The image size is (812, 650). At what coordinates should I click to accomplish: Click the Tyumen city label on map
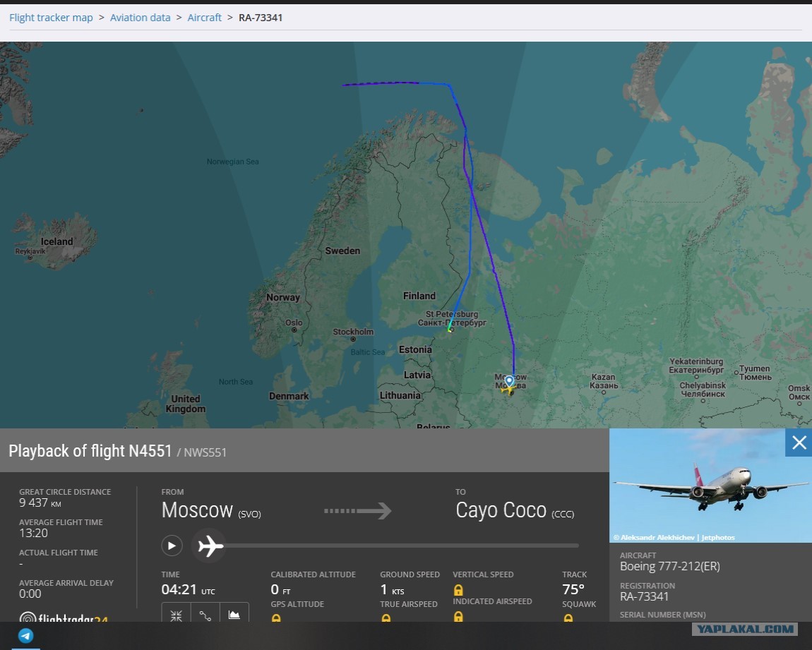click(755, 373)
